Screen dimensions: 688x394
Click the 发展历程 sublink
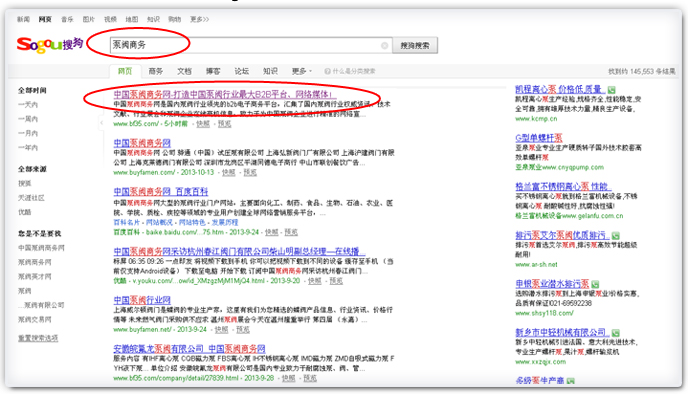225,222
